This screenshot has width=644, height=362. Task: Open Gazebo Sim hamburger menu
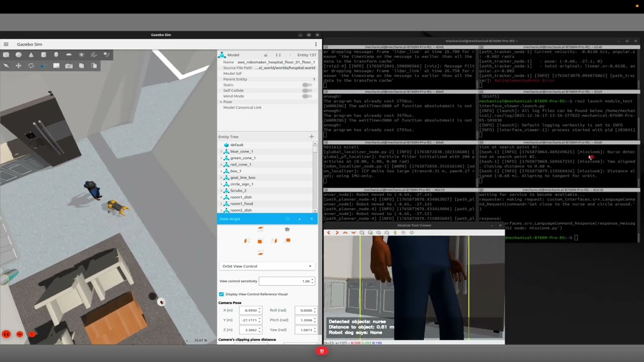pos(6,44)
